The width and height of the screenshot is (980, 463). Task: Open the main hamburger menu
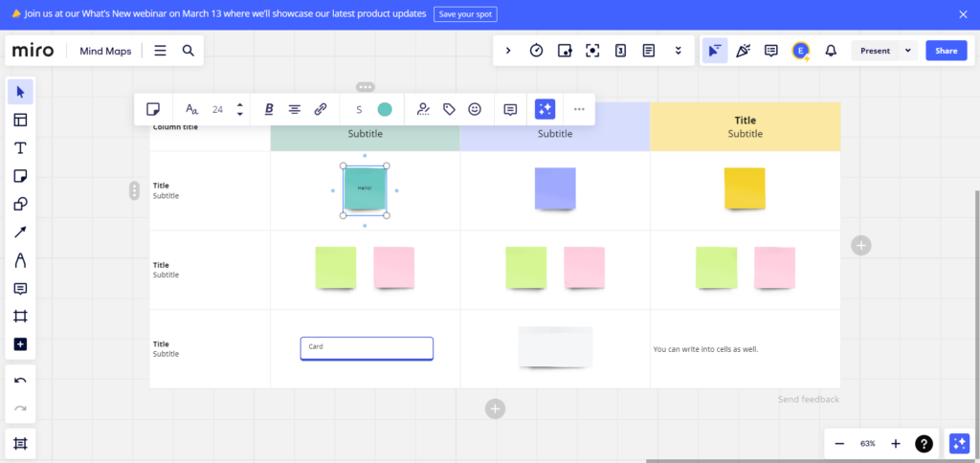(160, 51)
